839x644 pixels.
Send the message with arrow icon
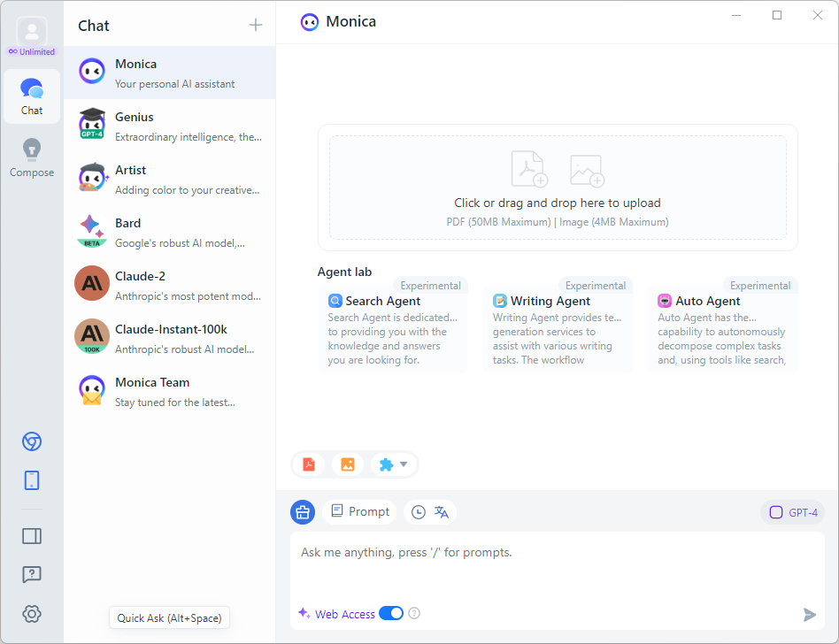click(810, 615)
